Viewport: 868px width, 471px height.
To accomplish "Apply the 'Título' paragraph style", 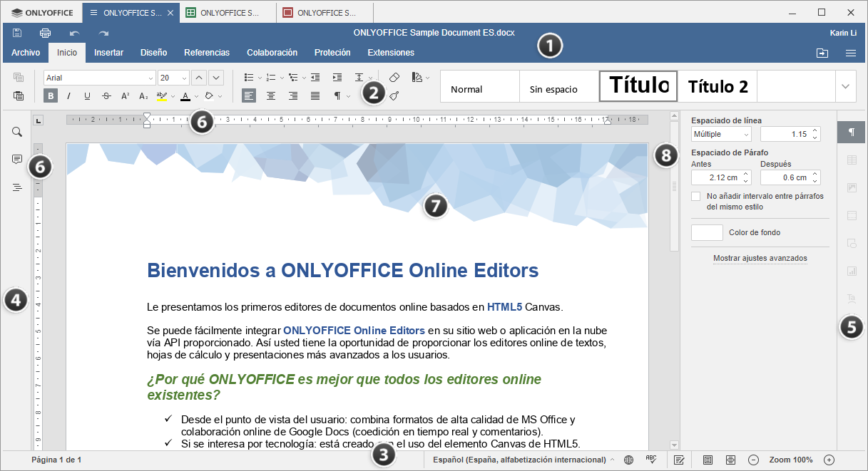I will [x=638, y=86].
